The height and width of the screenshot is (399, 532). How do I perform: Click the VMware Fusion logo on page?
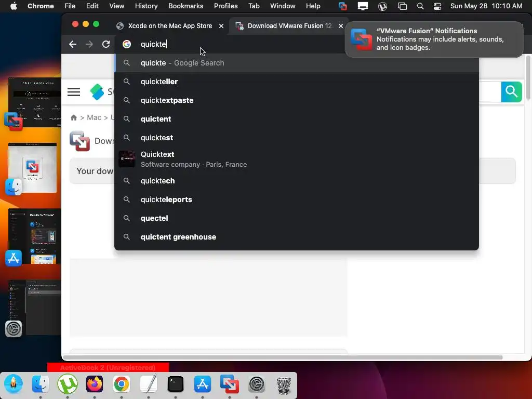click(79, 141)
